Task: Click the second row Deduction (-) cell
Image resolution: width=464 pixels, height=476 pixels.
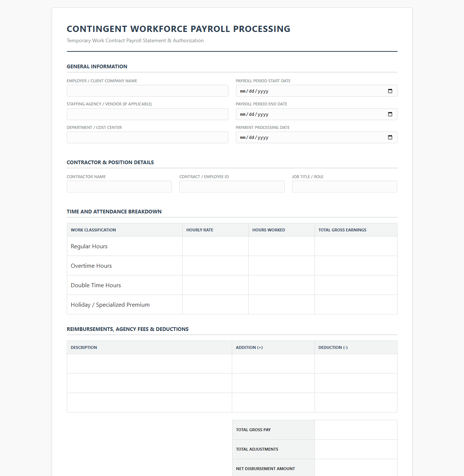Action: point(356,383)
